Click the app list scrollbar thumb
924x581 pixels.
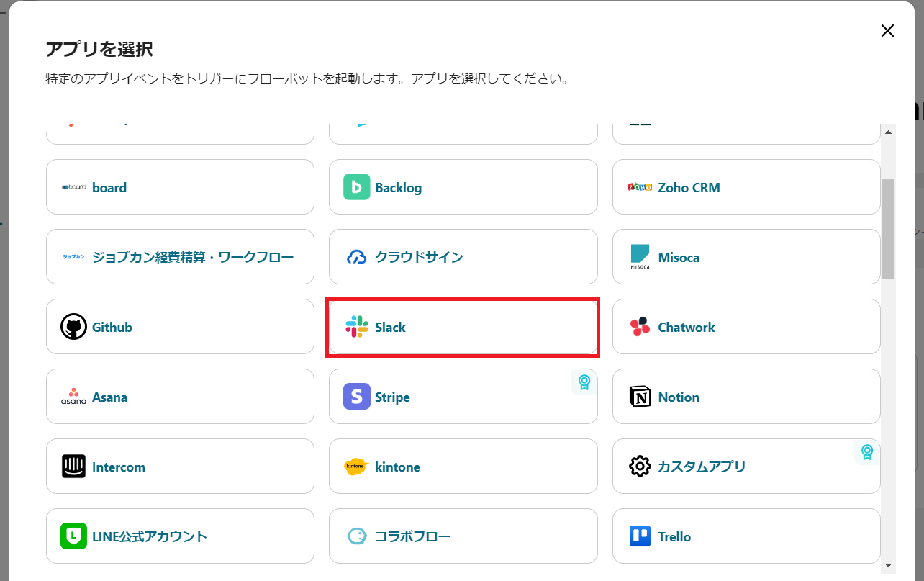888,228
